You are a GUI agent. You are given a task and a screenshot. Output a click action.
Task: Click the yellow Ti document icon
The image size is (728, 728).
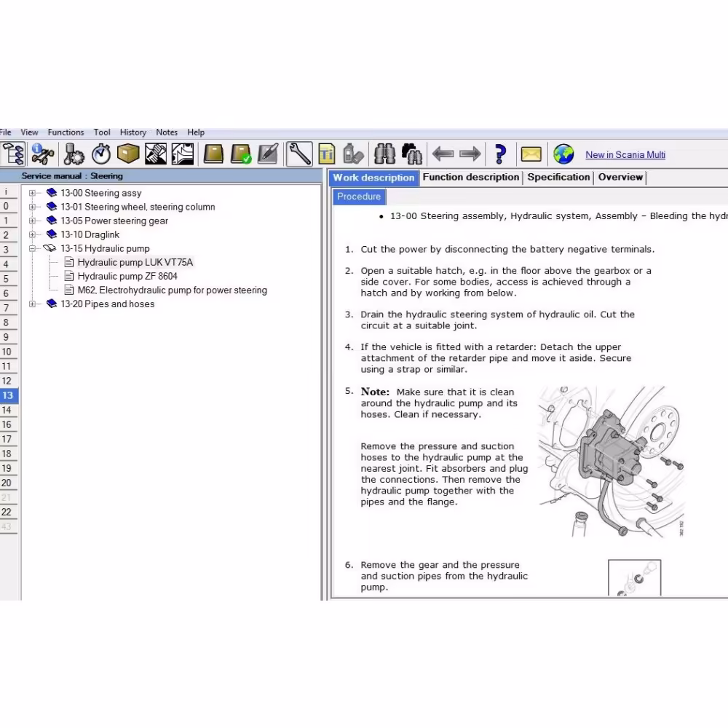[x=326, y=154]
